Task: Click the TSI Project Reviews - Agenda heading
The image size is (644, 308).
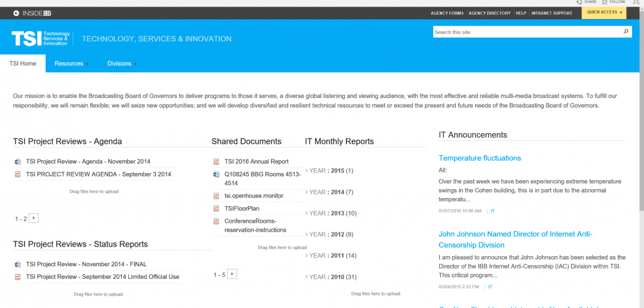Action: pyautogui.click(x=68, y=141)
